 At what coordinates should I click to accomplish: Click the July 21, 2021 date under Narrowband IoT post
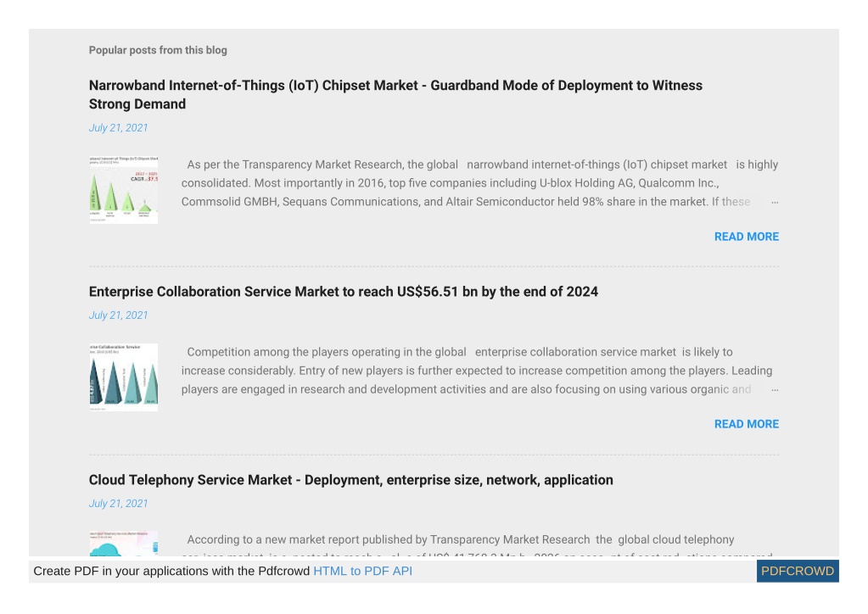tap(119, 128)
